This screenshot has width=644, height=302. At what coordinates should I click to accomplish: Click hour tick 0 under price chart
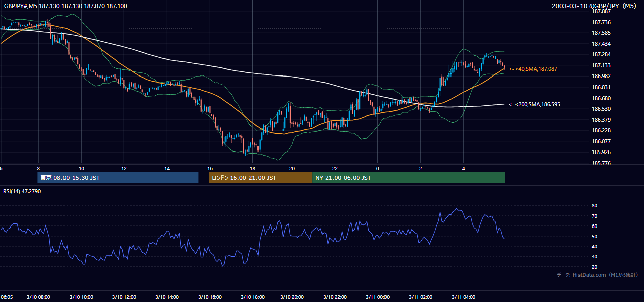(x=377, y=168)
